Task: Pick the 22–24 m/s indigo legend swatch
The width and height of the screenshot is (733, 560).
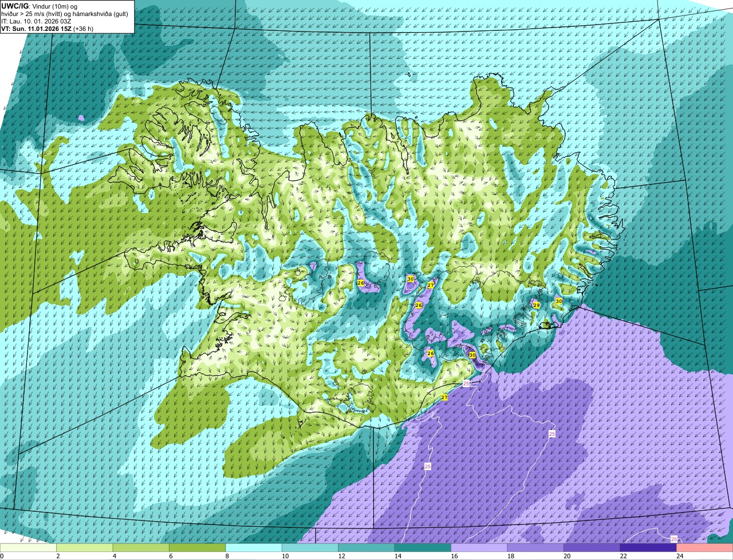Action: coord(648,548)
